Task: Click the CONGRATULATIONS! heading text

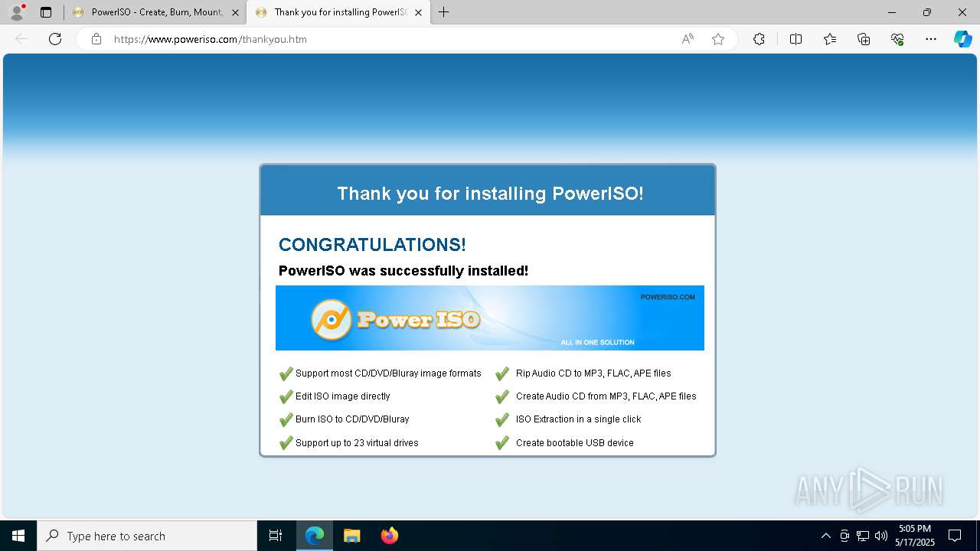Action: click(x=372, y=245)
